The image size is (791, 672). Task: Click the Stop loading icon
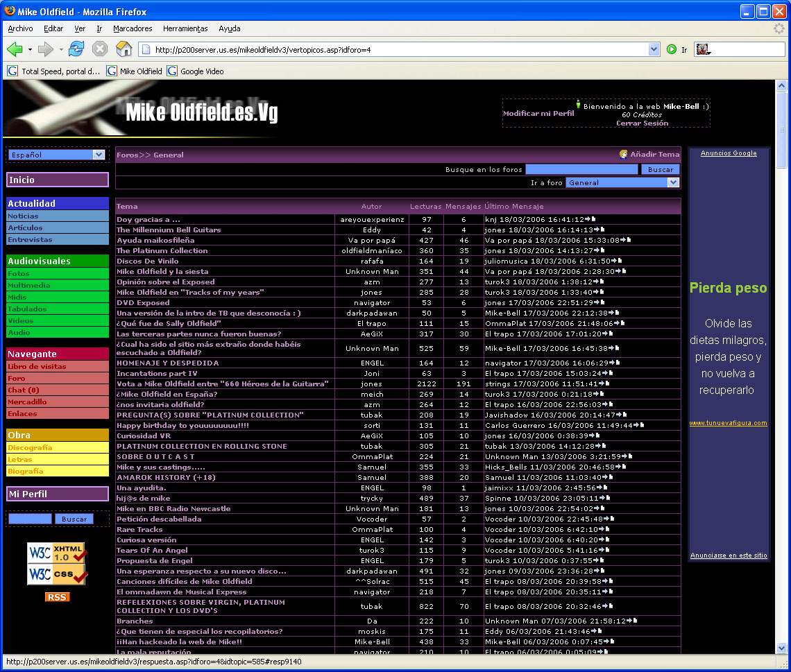[x=100, y=49]
